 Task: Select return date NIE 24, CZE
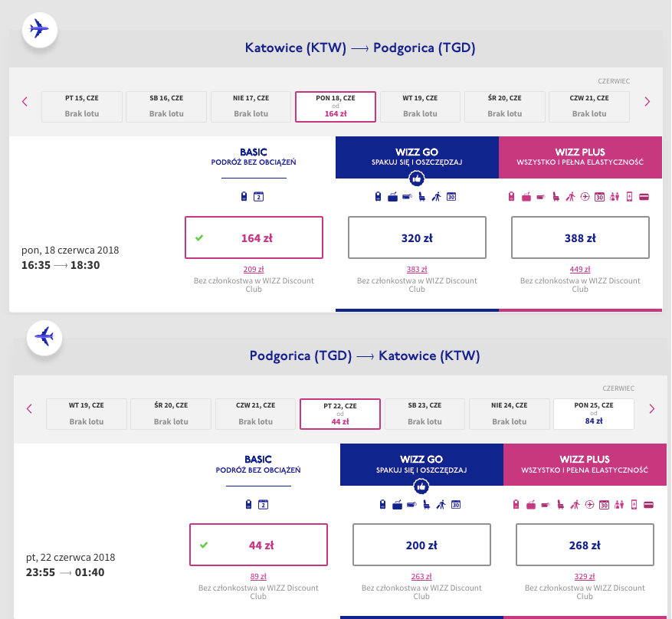510,414
